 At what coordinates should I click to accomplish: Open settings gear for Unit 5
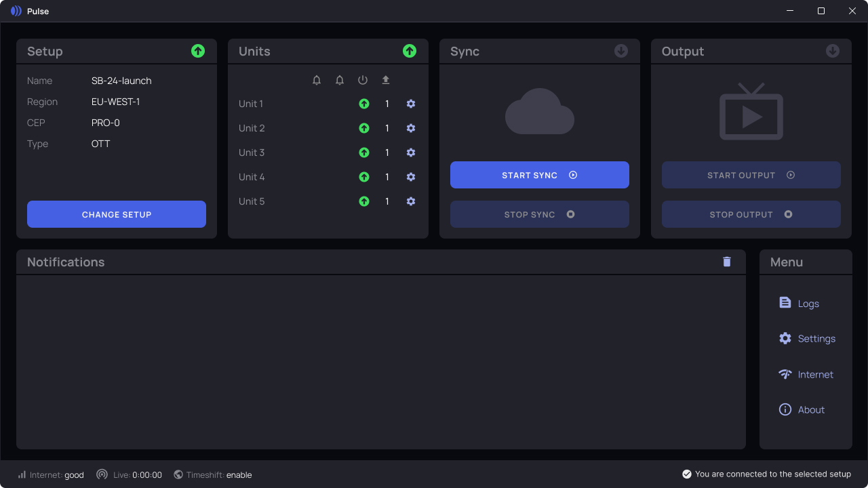[x=411, y=201]
